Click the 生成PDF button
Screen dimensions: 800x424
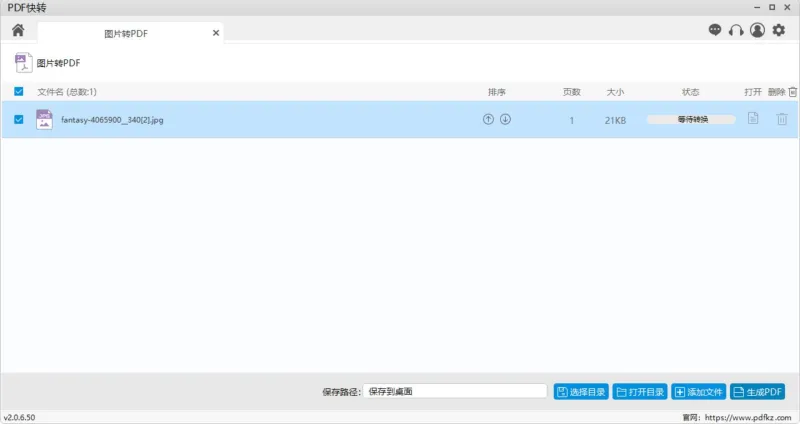point(758,392)
